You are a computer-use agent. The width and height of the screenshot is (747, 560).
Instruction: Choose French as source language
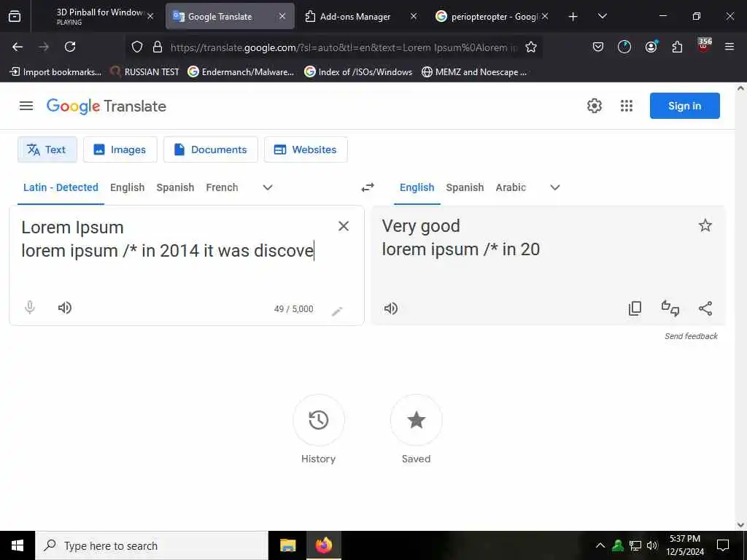pyautogui.click(x=222, y=187)
